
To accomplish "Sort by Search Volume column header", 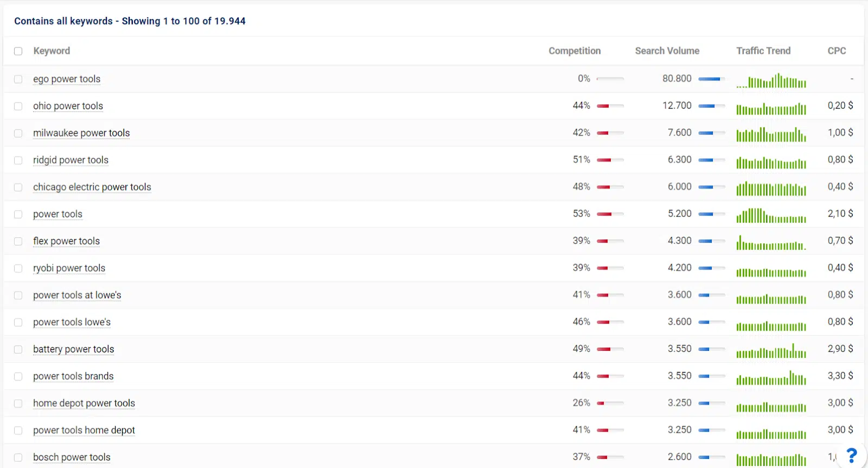I will [x=667, y=51].
